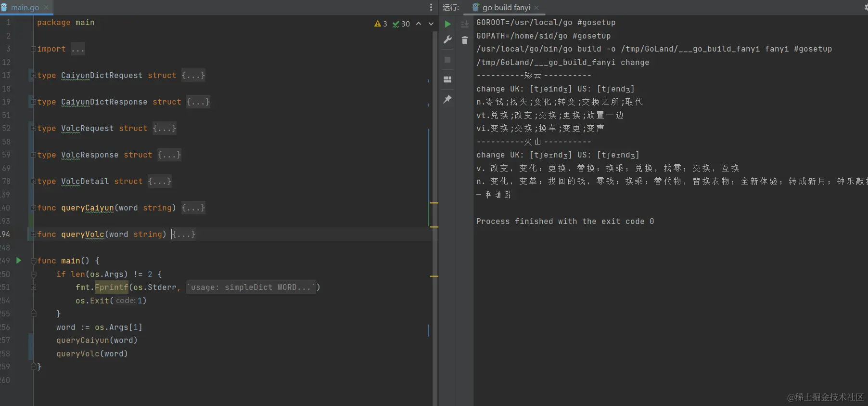Image resolution: width=868 pixels, height=406 pixels.
Task: Switch to the main.go editor tab
Action: tap(26, 7)
